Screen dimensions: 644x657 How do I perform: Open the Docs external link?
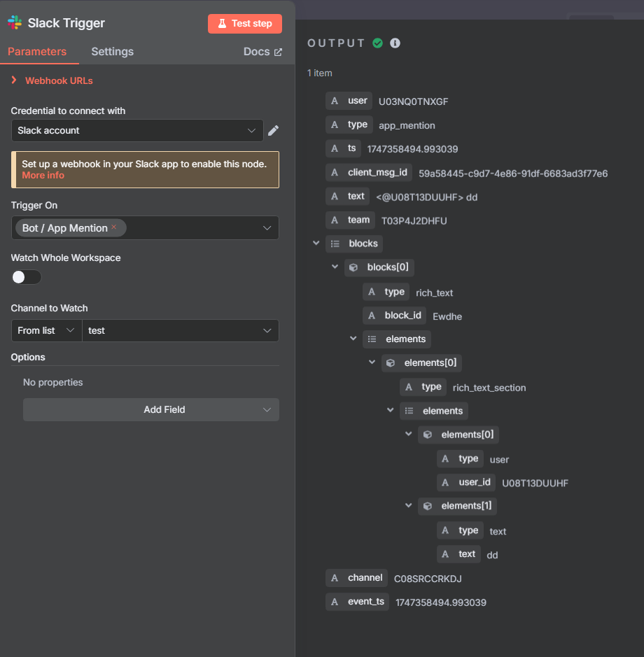tap(262, 52)
